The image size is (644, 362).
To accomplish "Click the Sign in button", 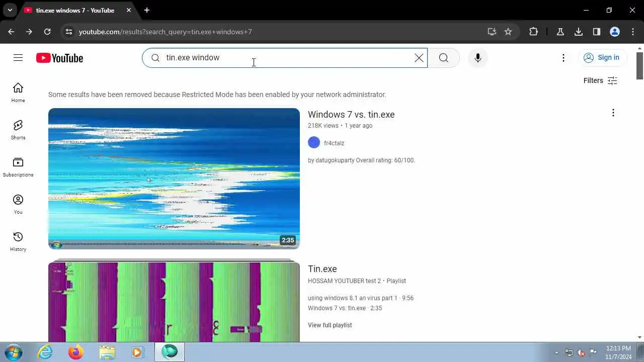I will pyautogui.click(x=602, y=58).
